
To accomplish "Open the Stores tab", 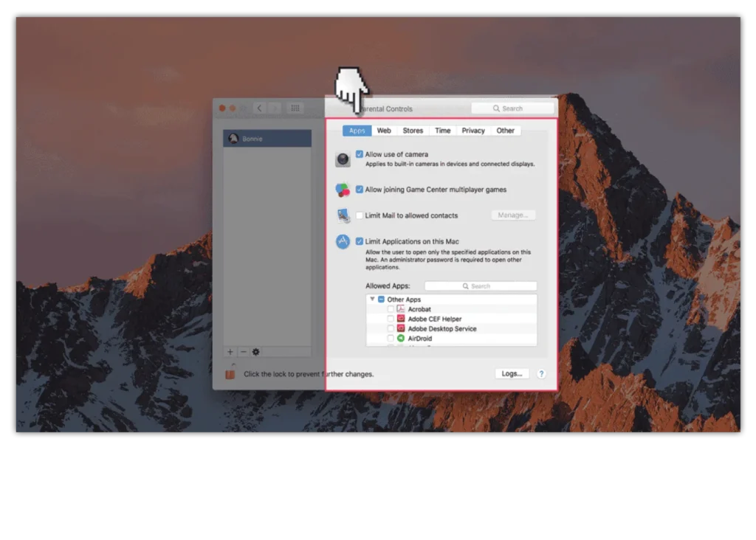I will (413, 131).
